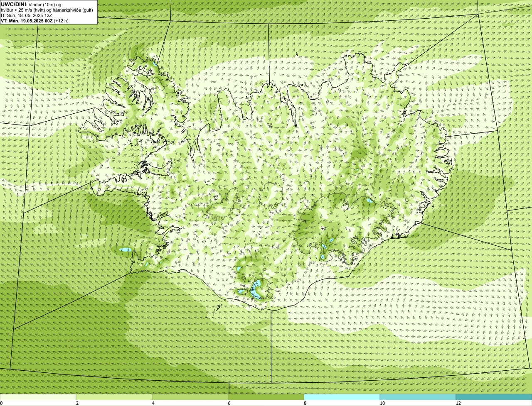Click the 'IT: Sun. 18. 05. 2025 12Z' line
The width and height of the screenshot is (532, 406).
tap(26, 15)
